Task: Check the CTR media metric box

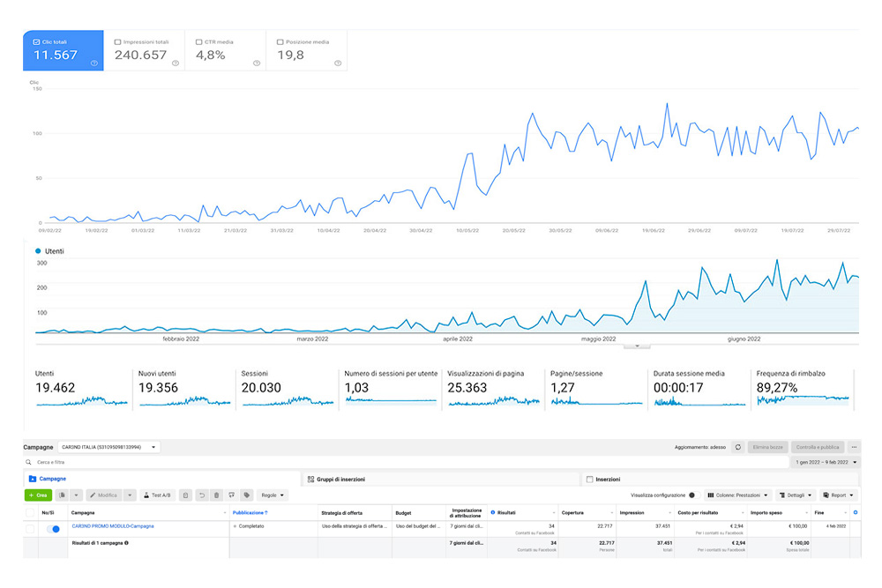Action: (199, 41)
